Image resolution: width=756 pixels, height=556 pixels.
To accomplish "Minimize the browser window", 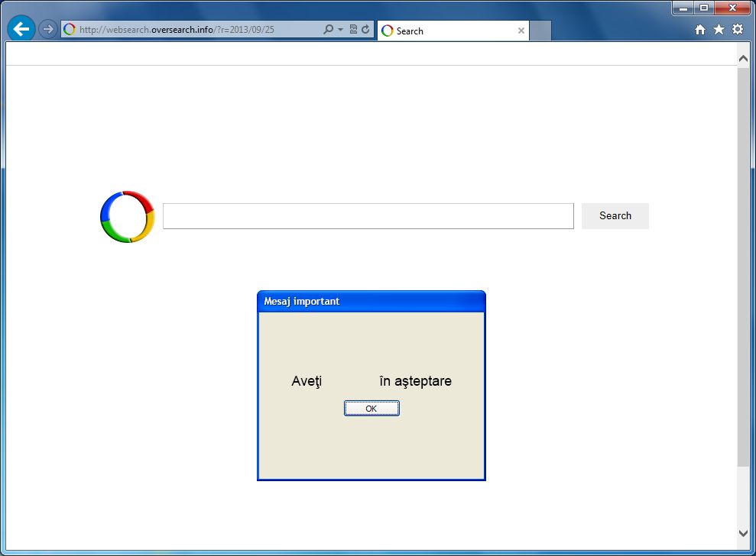I will click(x=683, y=8).
